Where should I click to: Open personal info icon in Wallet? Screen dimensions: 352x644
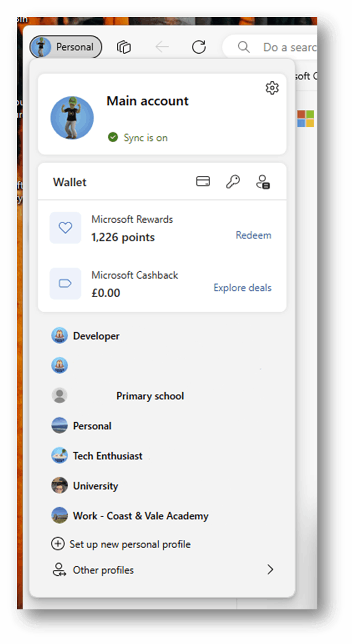tap(262, 182)
